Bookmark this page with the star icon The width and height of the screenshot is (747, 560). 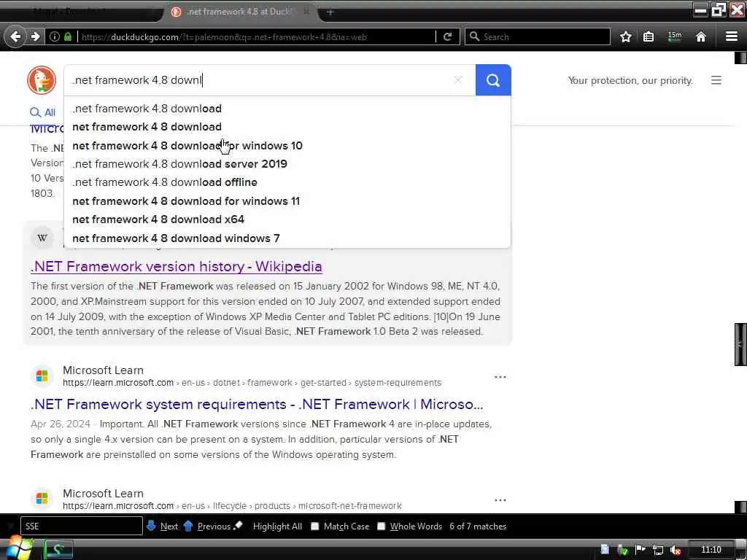[625, 36]
